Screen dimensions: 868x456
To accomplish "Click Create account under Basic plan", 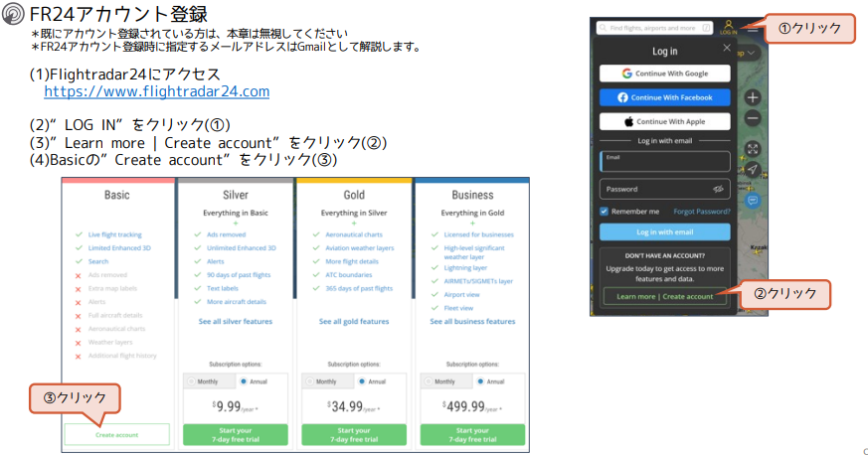I will point(117,434).
